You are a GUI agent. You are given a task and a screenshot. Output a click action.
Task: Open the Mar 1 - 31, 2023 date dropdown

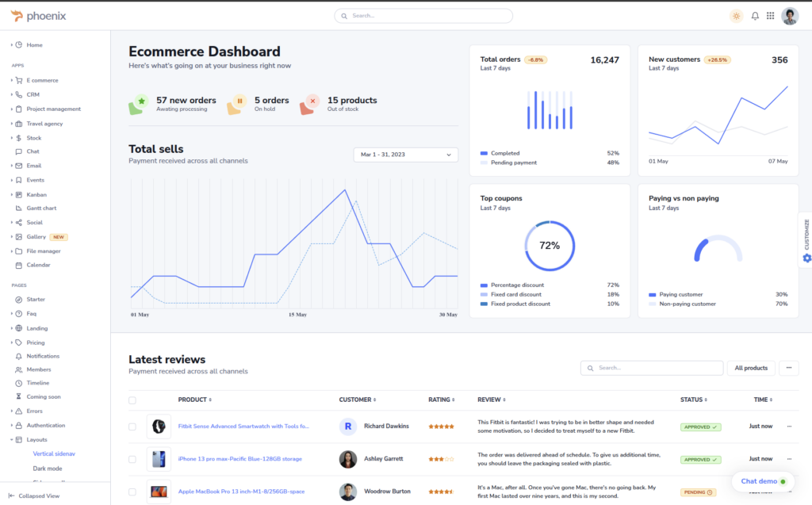tap(405, 155)
